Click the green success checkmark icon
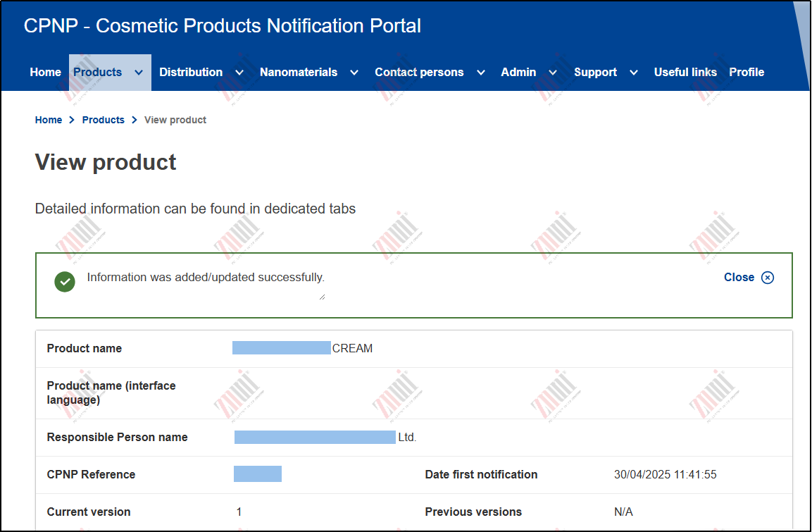 click(x=65, y=282)
